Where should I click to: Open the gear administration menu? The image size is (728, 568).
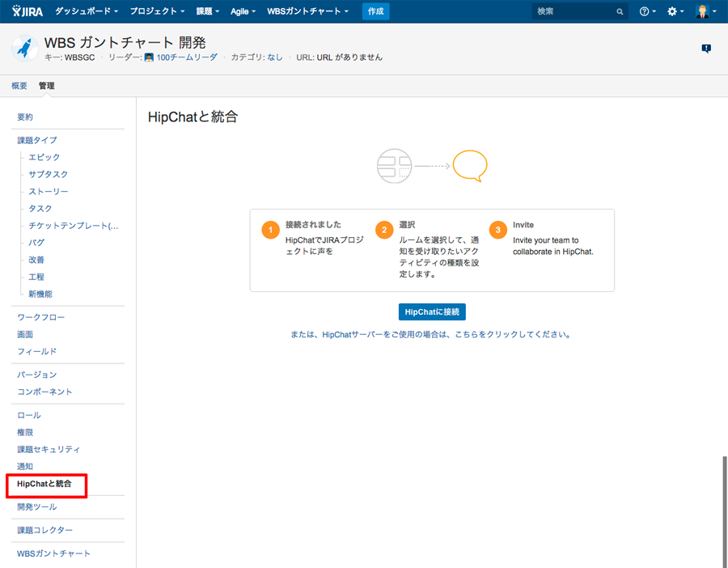(x=675, y=11)
